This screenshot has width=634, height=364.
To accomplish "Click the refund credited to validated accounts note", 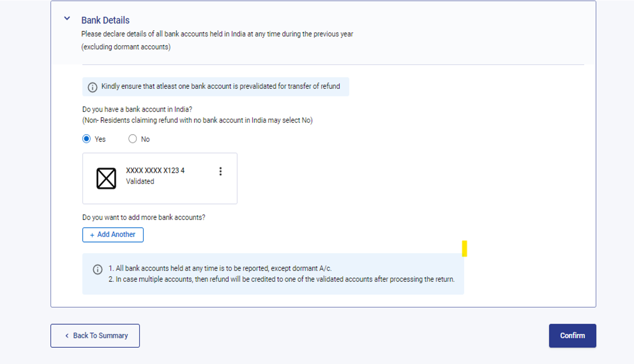I will pyautogui.click(x=281, y=279).
